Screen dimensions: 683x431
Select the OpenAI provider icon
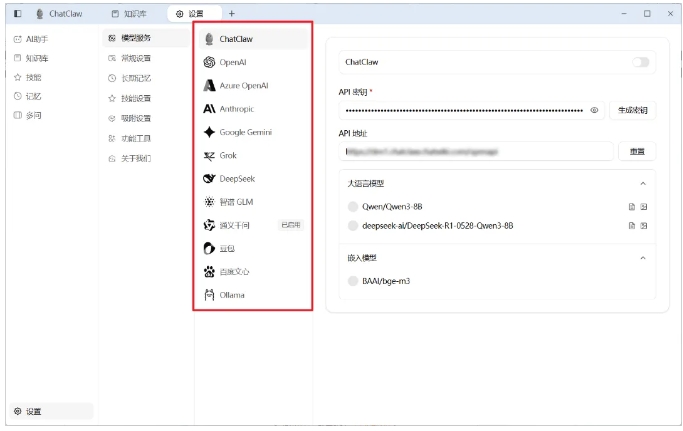point(209,62)
